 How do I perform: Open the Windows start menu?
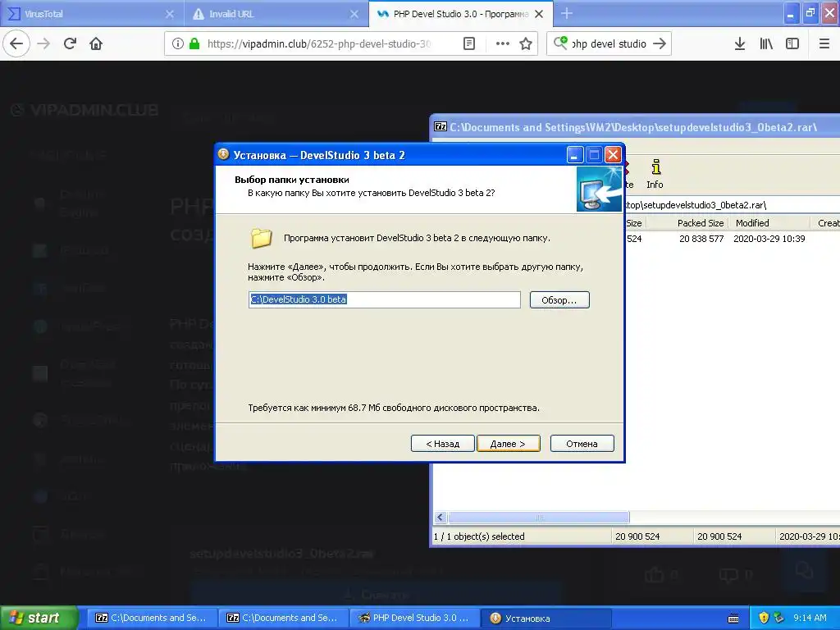click(x=38, y=618)
